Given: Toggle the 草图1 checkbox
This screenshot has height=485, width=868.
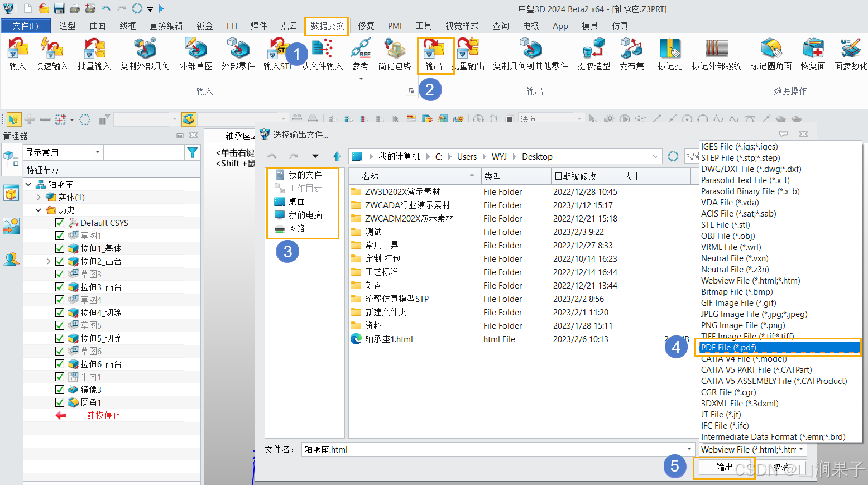Looking at the screenshot, I should tap(60, 236).
